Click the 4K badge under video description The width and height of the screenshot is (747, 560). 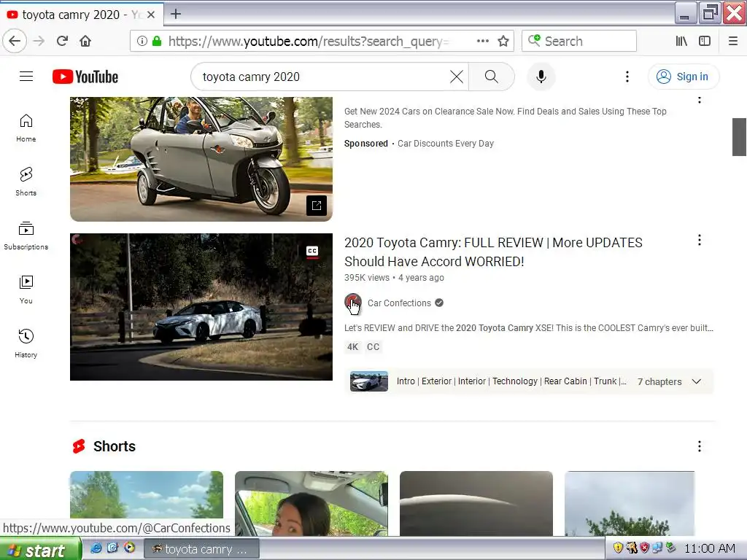pos(352,346)
